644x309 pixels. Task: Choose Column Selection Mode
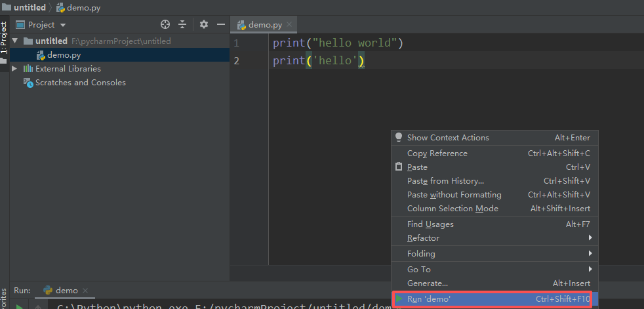tap(494, 209)
